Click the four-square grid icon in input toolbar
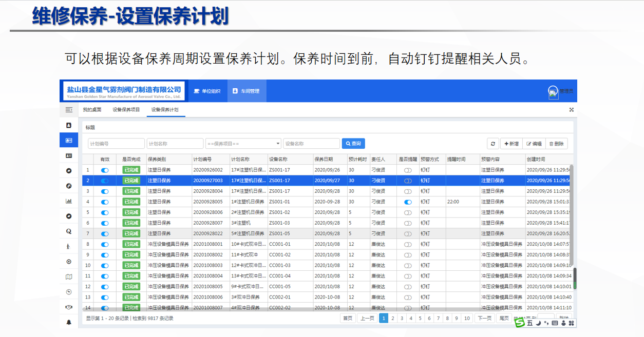 point(571,323)
